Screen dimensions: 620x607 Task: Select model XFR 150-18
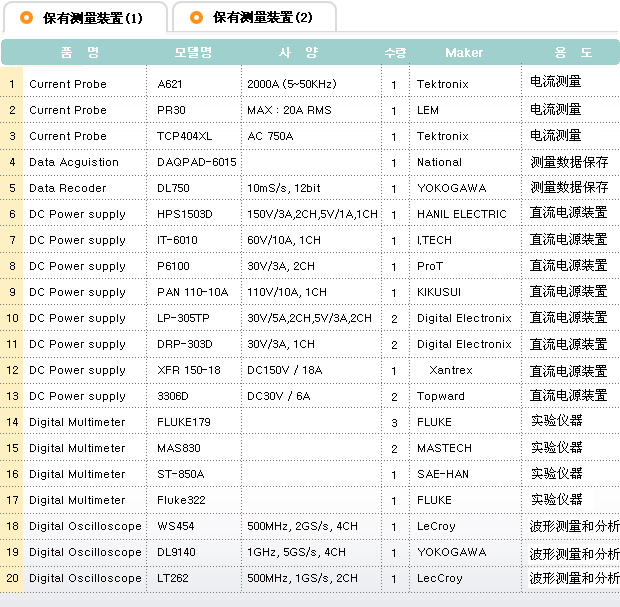tap(189, 370)
